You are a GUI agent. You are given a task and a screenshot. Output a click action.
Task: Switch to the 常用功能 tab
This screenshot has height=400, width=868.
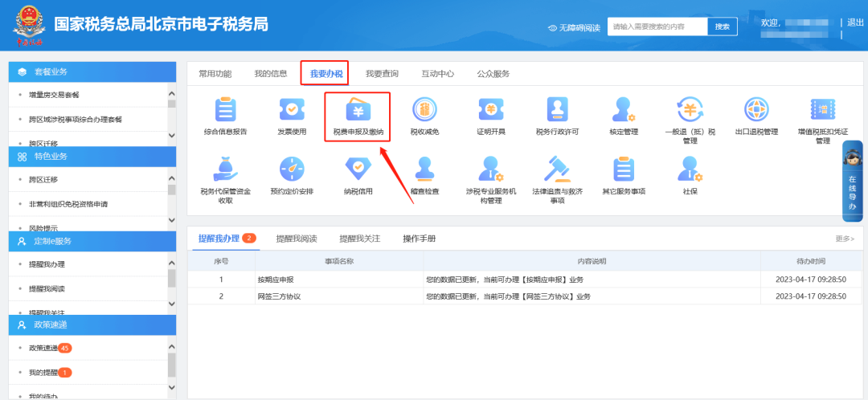[215, 74]
